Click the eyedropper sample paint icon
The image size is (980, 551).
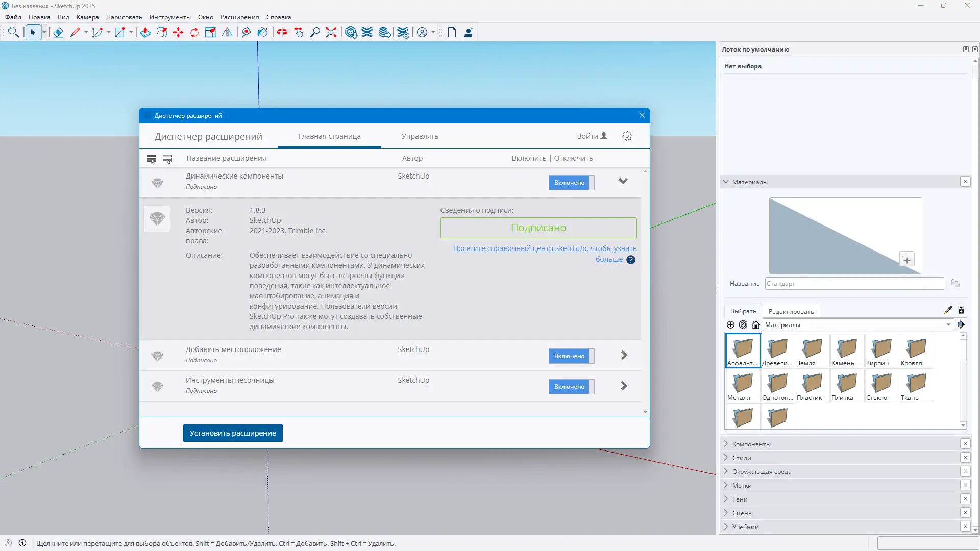pos(948,310)
